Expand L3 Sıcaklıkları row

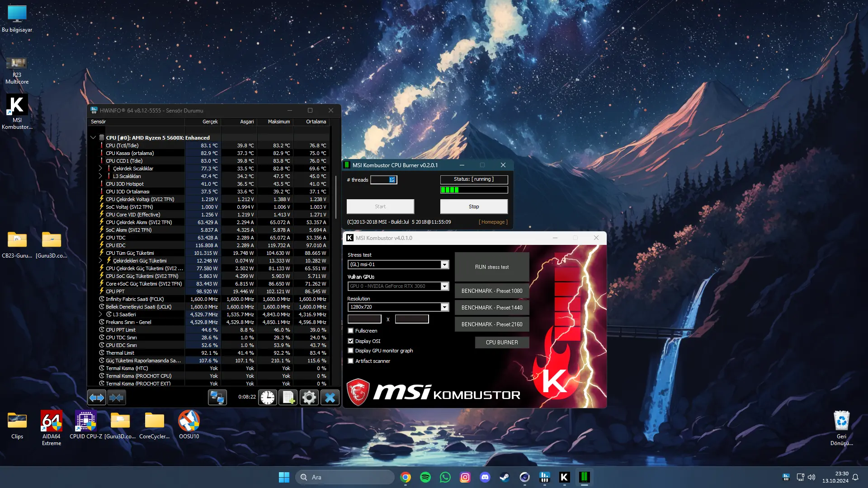point(100,176)
